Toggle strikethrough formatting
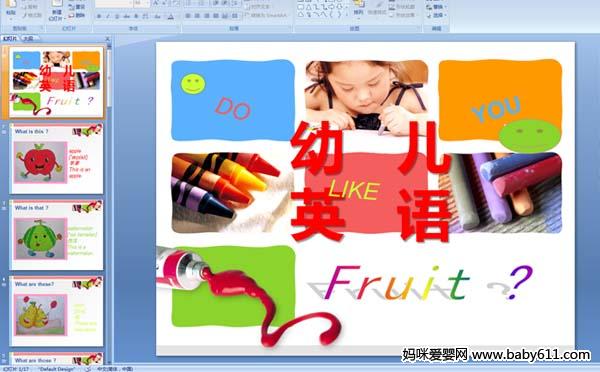Screen dimensions: 600x372 pyautogui.click(x=127, y=16)
